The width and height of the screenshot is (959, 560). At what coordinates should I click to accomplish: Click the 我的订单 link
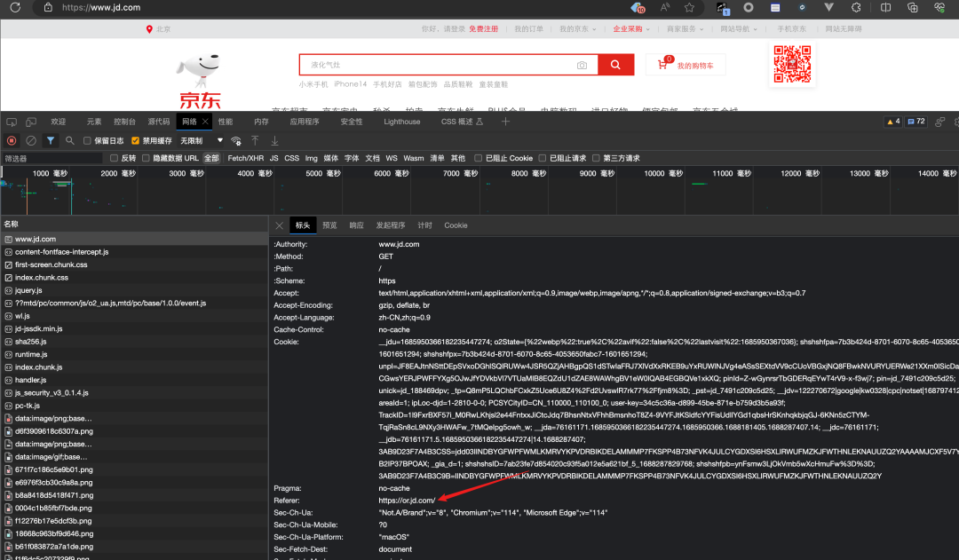pos(528,28)
